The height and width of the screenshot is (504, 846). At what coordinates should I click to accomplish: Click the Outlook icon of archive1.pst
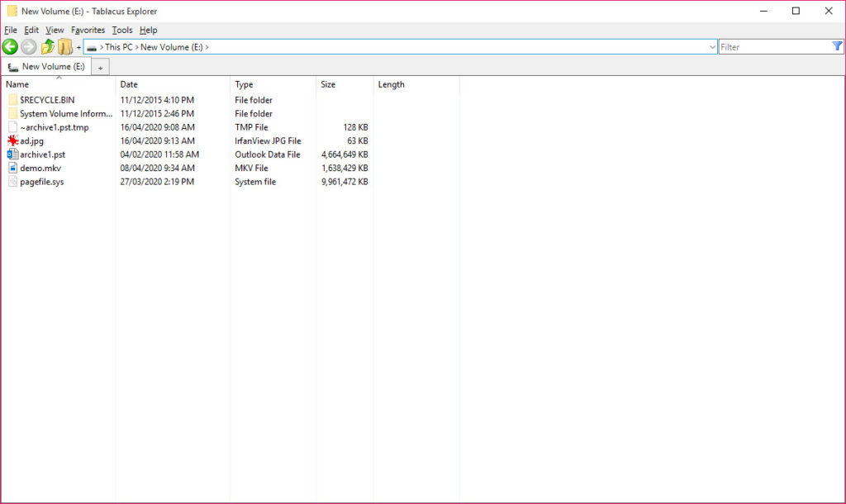(x=13, y=155)
